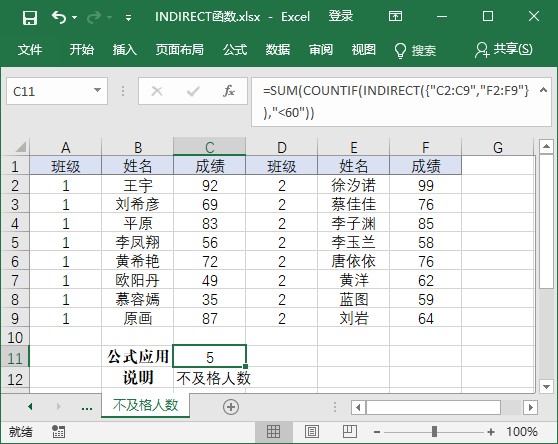Select column F header

(425, 147)
